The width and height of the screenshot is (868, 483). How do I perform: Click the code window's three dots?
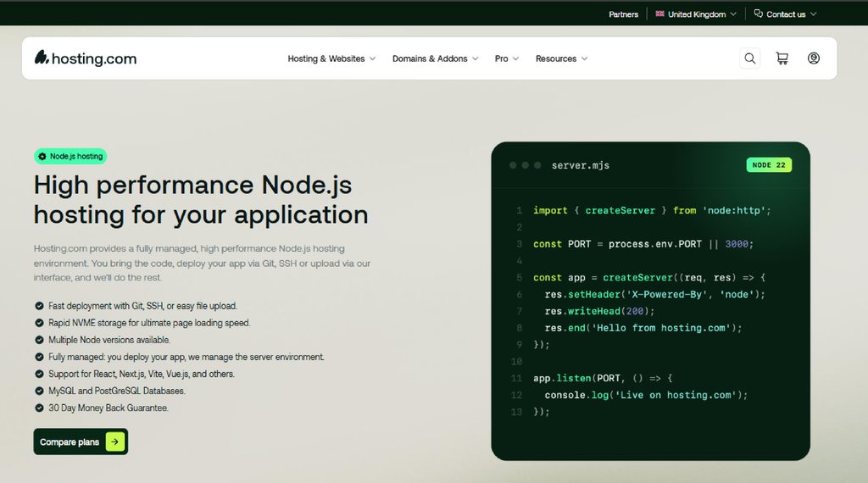pos(525,165)
